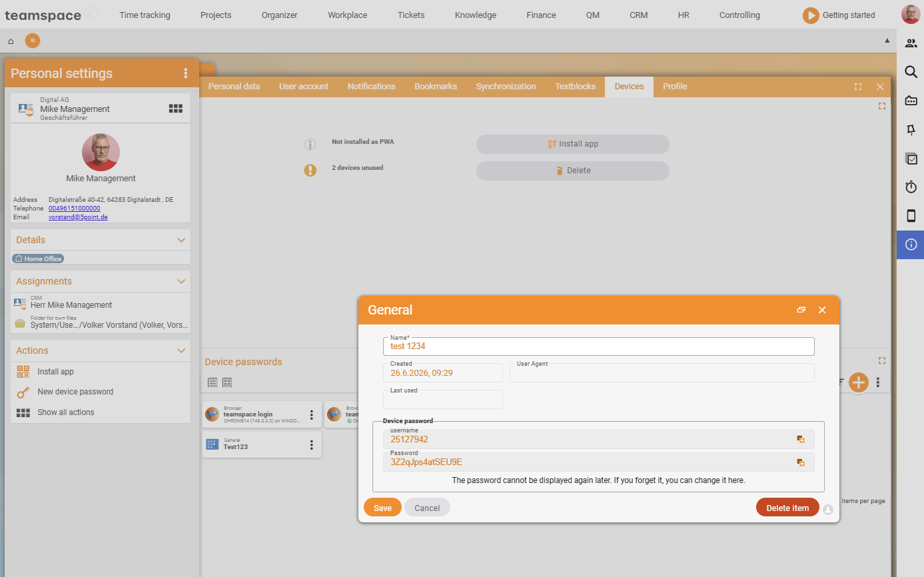Open Device passwords three-dot options menu
924x577 pixels.
(878, 382)
